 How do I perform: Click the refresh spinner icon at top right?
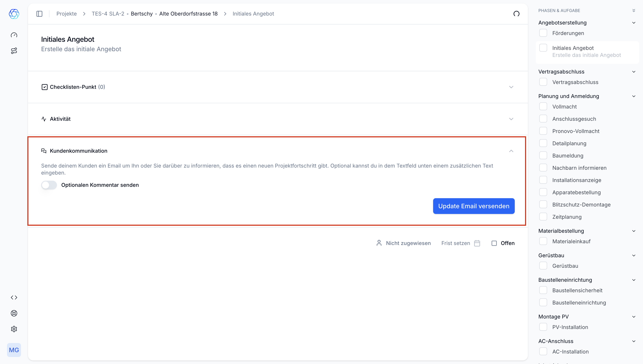516,14
